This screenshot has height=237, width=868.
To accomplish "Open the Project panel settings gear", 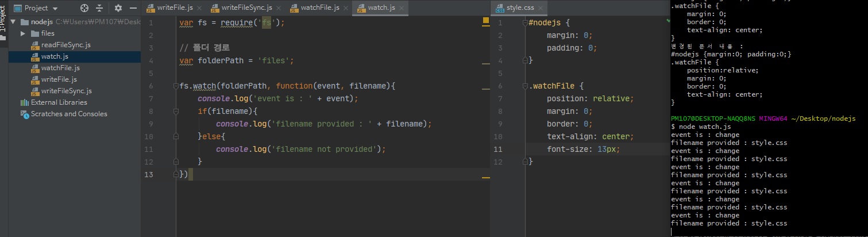I will 118,8.
